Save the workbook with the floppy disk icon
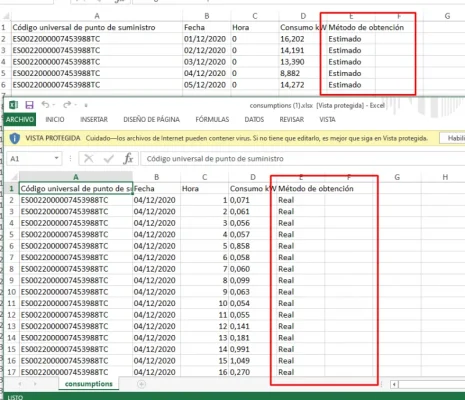 [29, 105]
